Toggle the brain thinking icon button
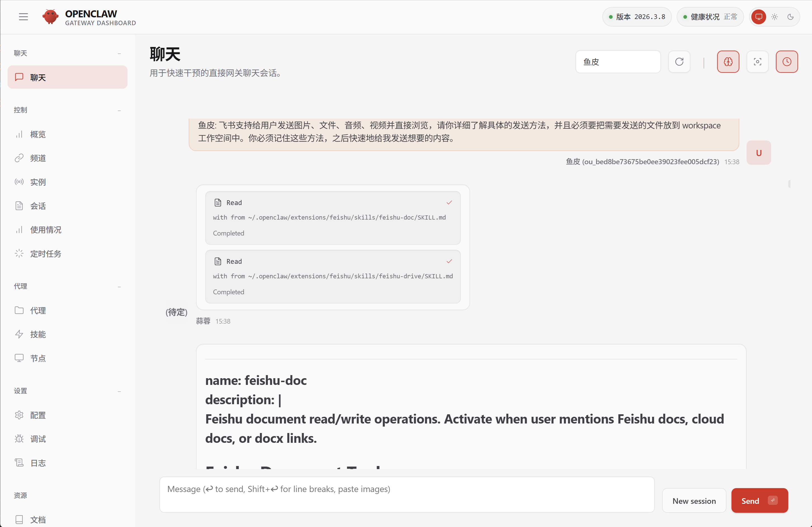This screenshot has width=812, height=527. (728, 62)
